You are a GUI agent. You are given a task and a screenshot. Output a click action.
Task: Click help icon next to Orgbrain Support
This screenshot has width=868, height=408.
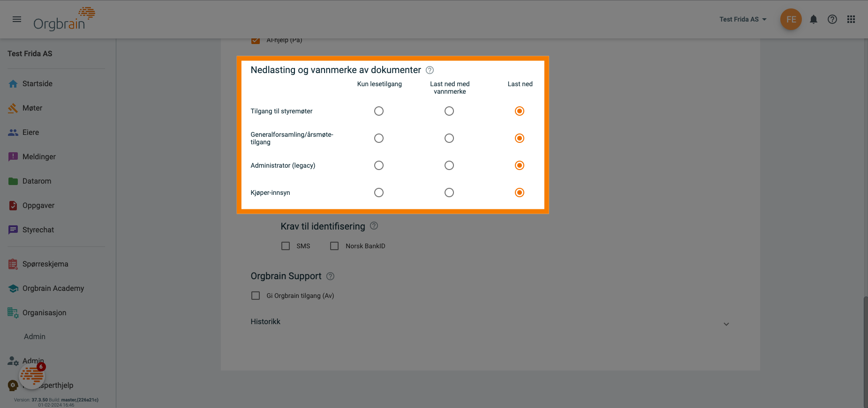pyautogui.click(x=330, y=276)
